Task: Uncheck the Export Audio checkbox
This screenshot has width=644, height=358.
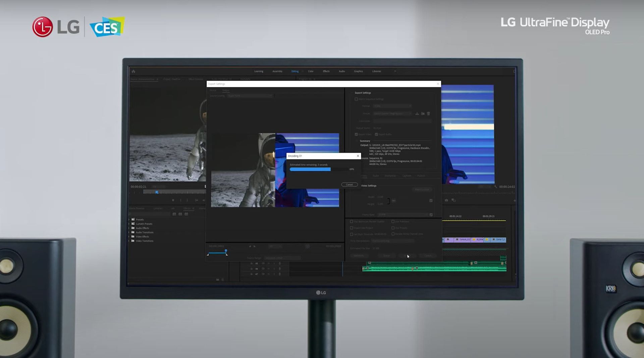Action: point(376,134)
